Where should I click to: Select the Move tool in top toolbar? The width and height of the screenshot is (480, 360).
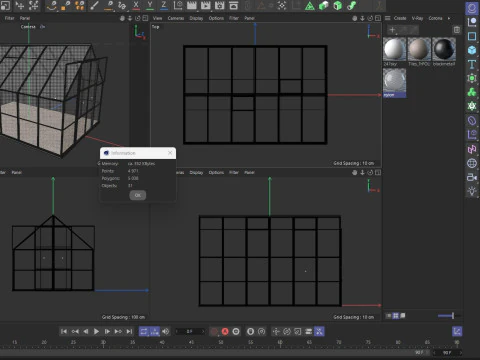tap(20, 5)
